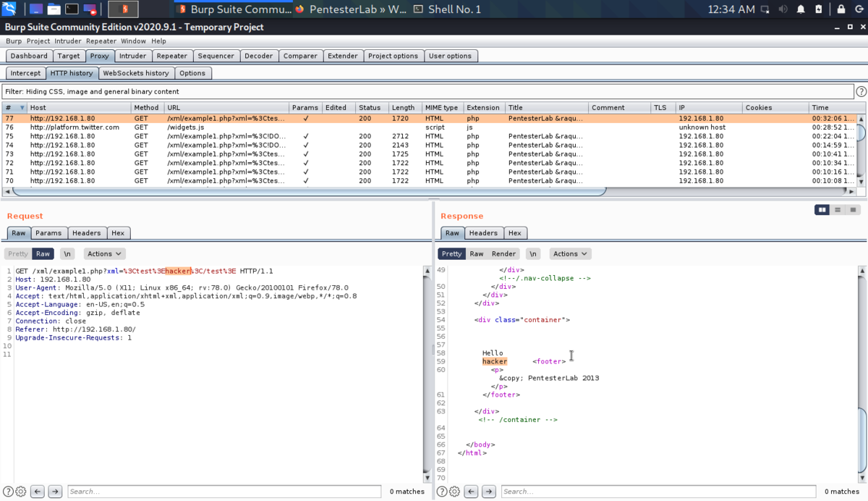
Task: Toggle newline \n display in Response
Action: (533, 254)
